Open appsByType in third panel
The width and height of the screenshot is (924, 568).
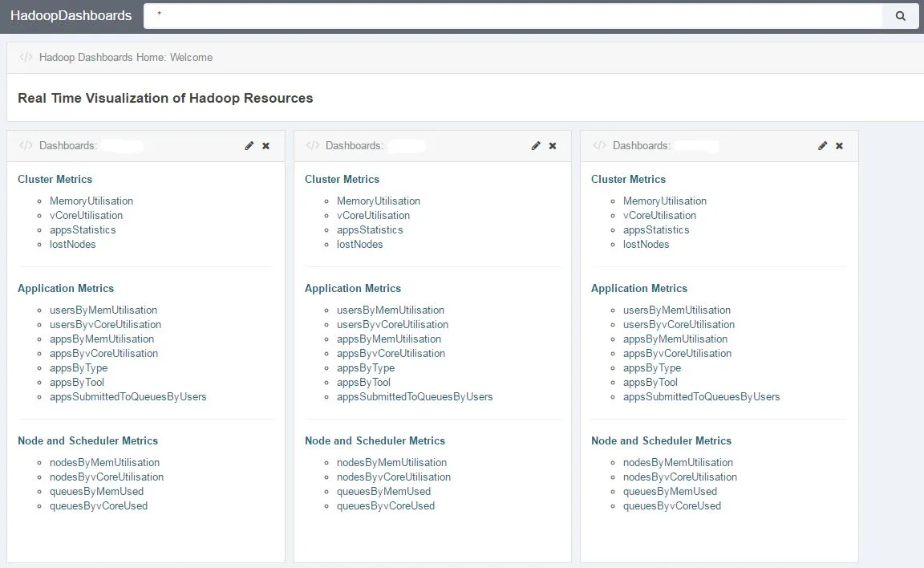652,368
